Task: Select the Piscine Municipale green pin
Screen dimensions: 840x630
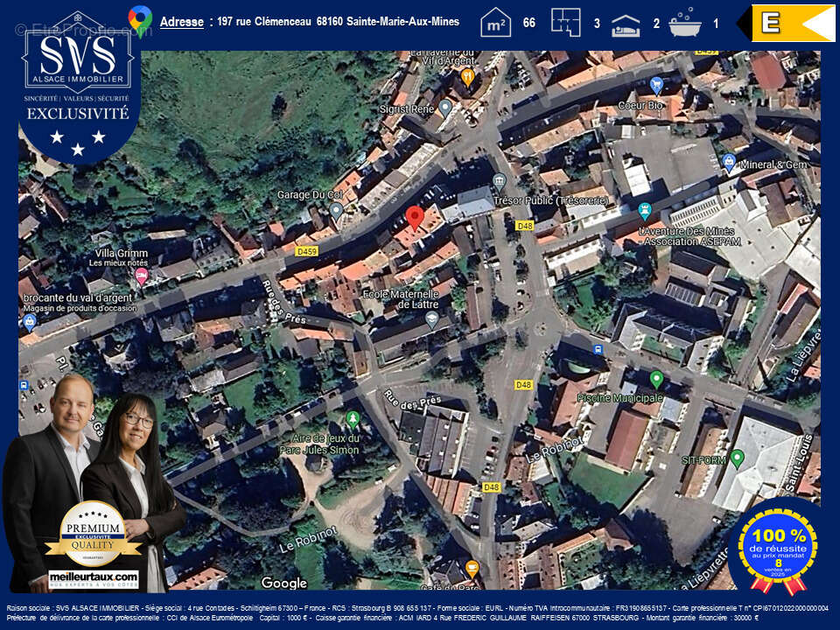Action: [656, 379]
